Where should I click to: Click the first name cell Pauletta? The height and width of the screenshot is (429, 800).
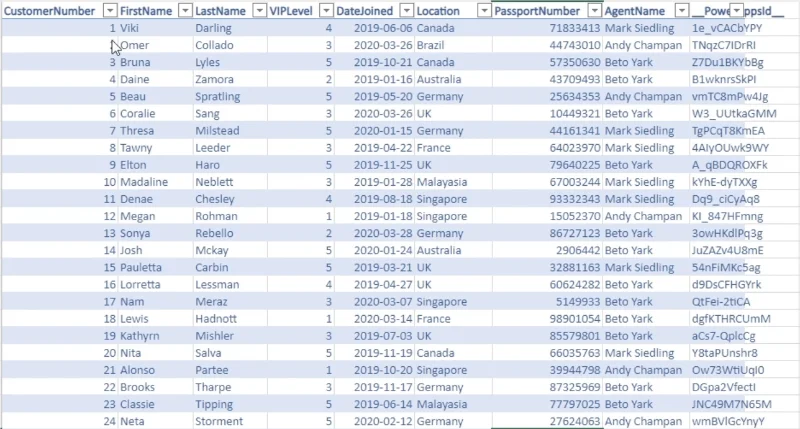tap(156, 267)
